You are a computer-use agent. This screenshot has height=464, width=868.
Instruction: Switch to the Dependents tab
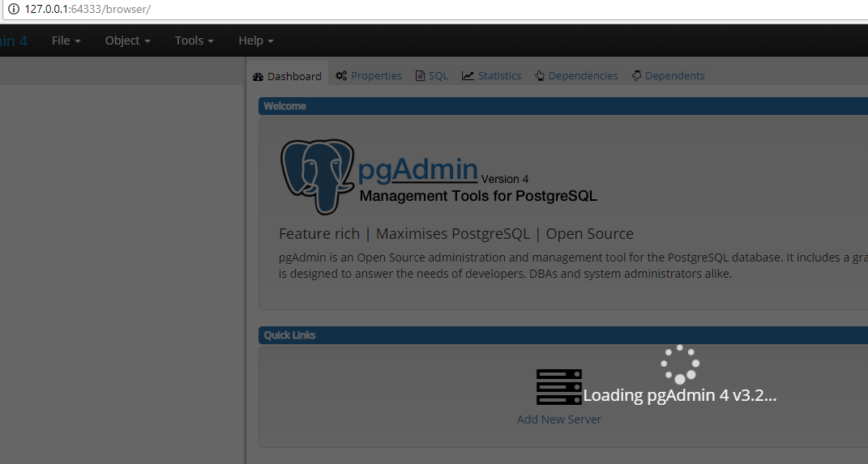(x=668, y=76)
